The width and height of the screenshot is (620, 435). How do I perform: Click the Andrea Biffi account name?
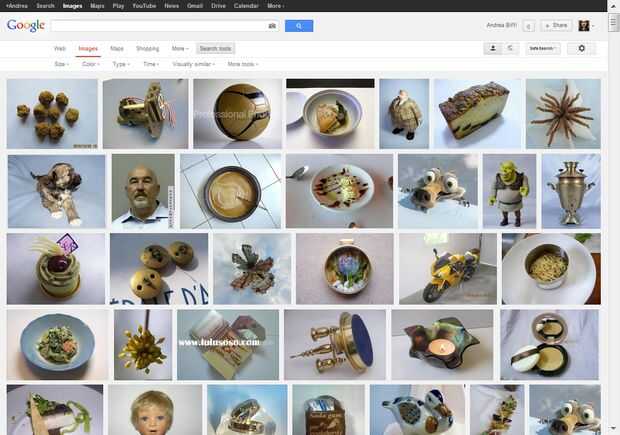pyautogui.click(x=501, y=25)
